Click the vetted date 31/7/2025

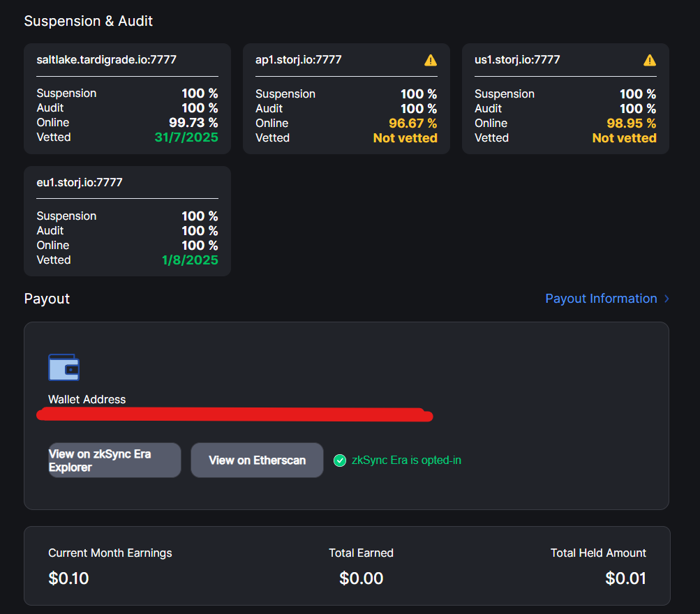coord(186,137)
